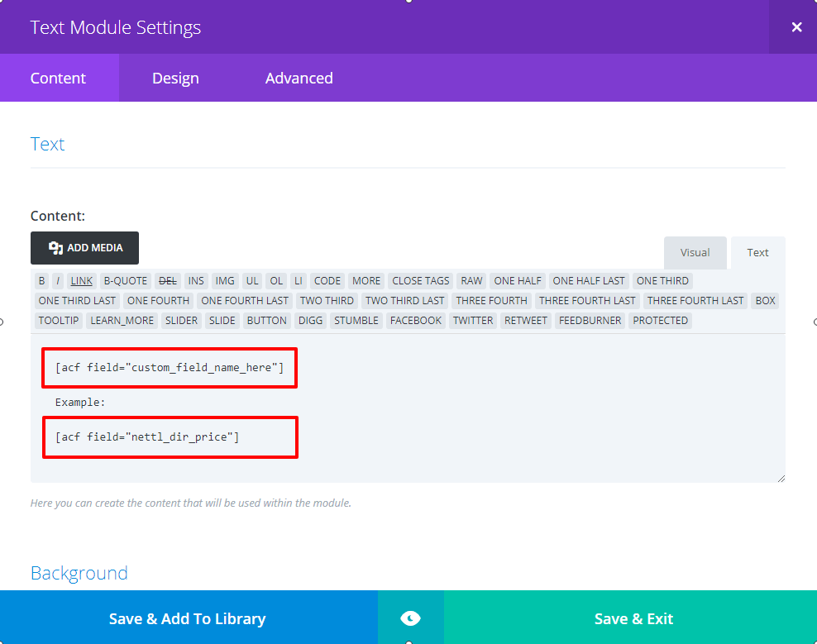The width and height of the screenshot is (817, 644).
Task: Switch to the Visual editor tab
Action: [x=695, y=253]
